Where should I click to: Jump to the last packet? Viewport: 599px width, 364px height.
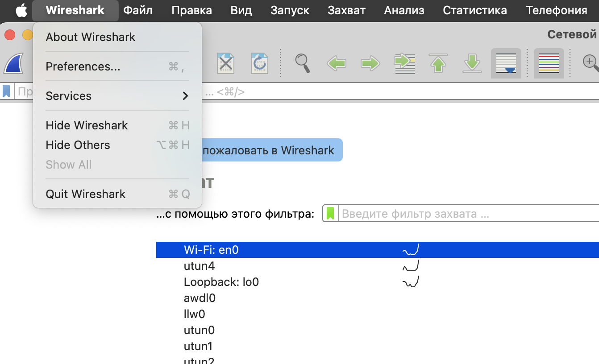472,63
